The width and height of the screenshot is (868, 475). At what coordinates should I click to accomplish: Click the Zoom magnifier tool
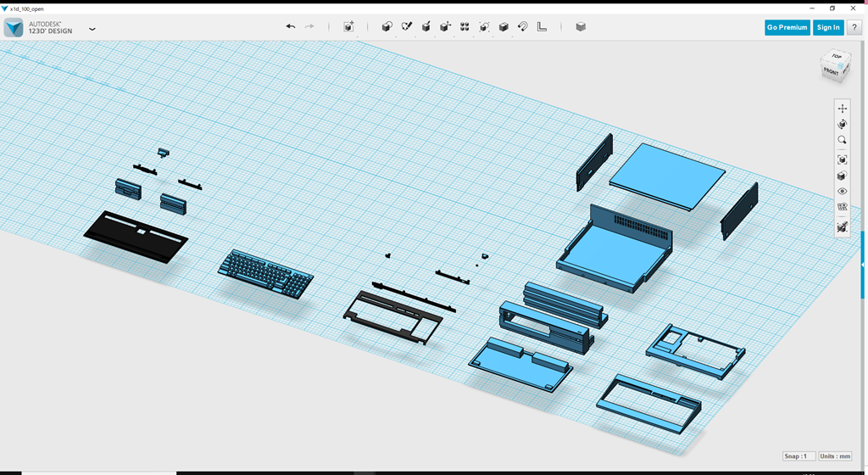[842, 140]
